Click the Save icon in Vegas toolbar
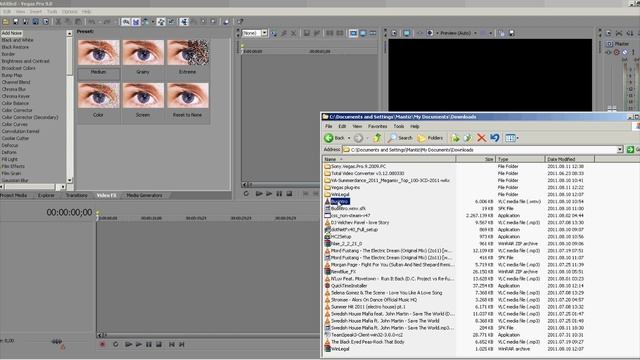 (16, 22)
